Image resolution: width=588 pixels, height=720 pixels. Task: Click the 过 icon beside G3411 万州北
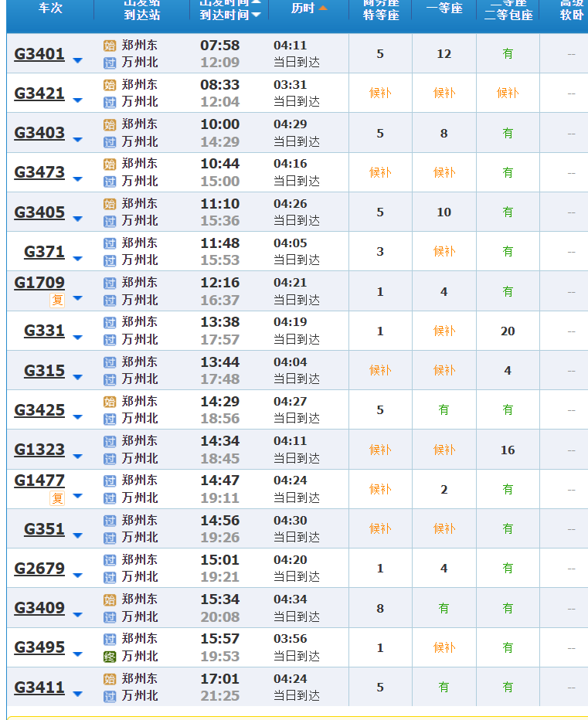click(110, 696)
